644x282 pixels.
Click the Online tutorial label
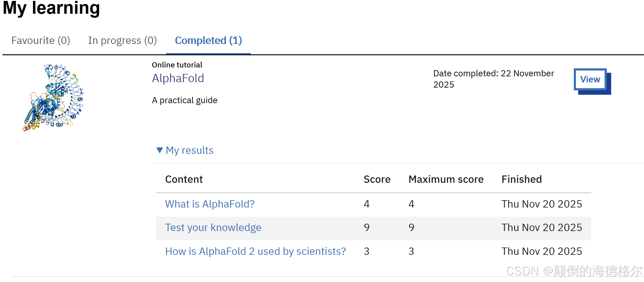coord(177,65)
